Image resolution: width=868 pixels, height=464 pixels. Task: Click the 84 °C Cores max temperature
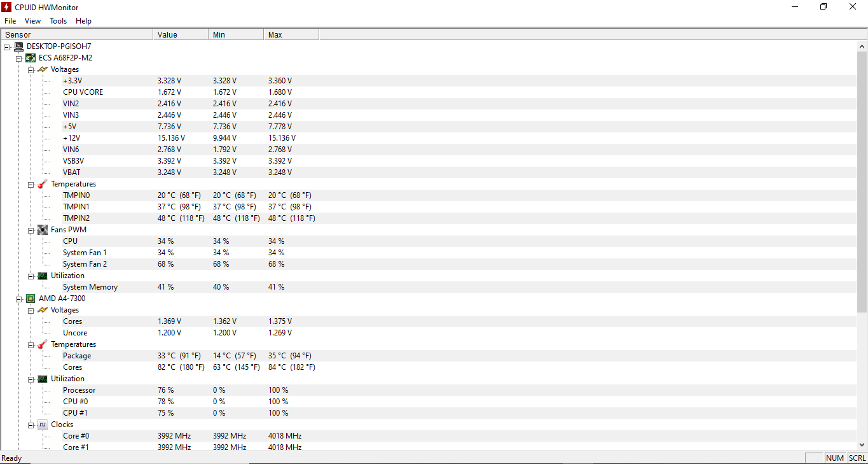[x=292, y=367]
